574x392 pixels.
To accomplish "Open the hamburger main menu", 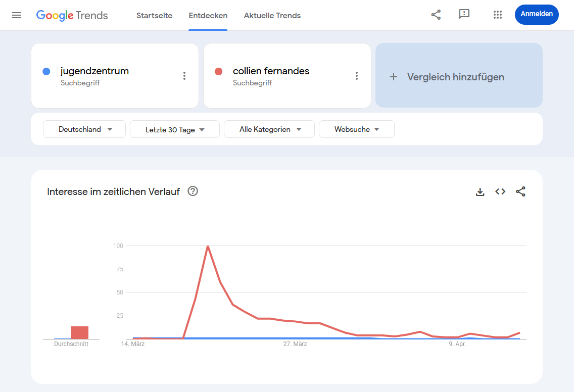I will 17,15.
